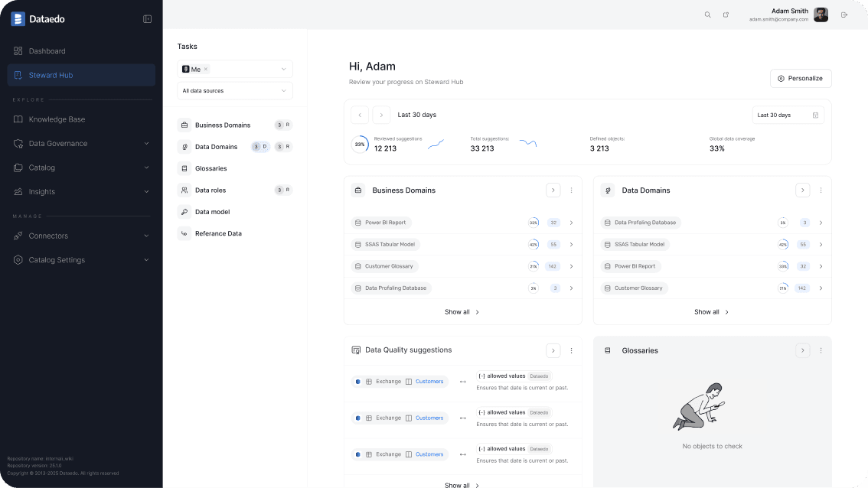
Task: Click the 33% progress circle near Reviewed suggestions
Action: pos(360,144)
